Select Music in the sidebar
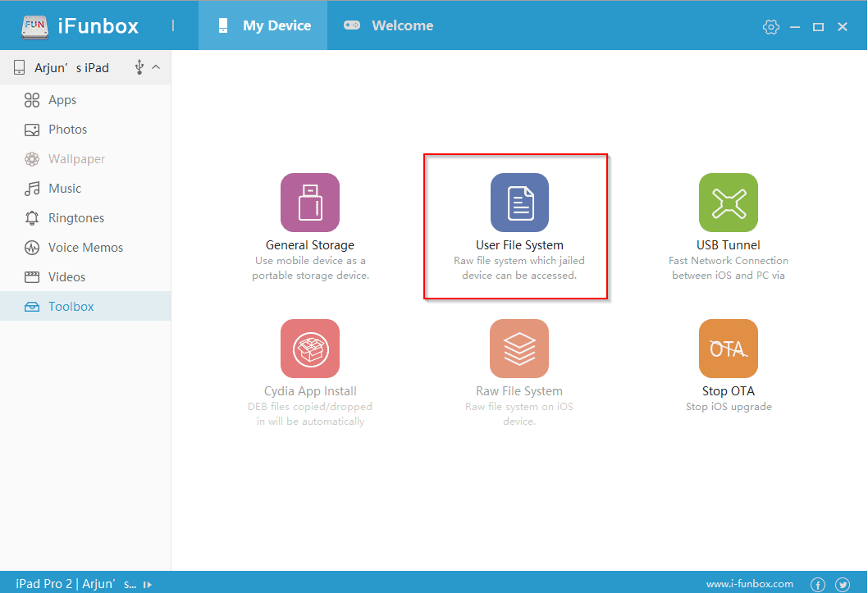The width and height of the screenshot is (868, 593). 85,189
